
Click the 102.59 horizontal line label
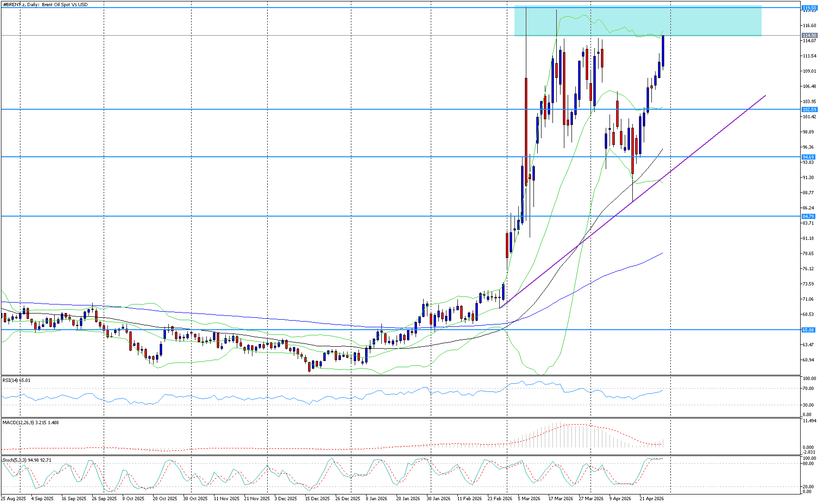[809, 110]
